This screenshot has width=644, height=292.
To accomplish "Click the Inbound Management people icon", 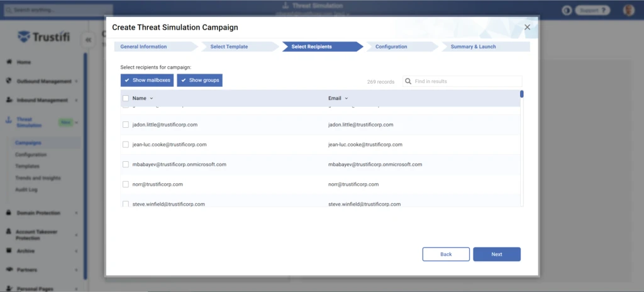I will pyautogui.click(x=9, y=100).
